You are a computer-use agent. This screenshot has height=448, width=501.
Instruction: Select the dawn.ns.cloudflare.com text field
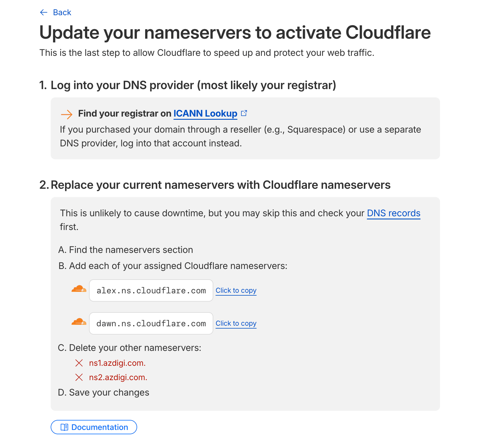click(151, 323)
